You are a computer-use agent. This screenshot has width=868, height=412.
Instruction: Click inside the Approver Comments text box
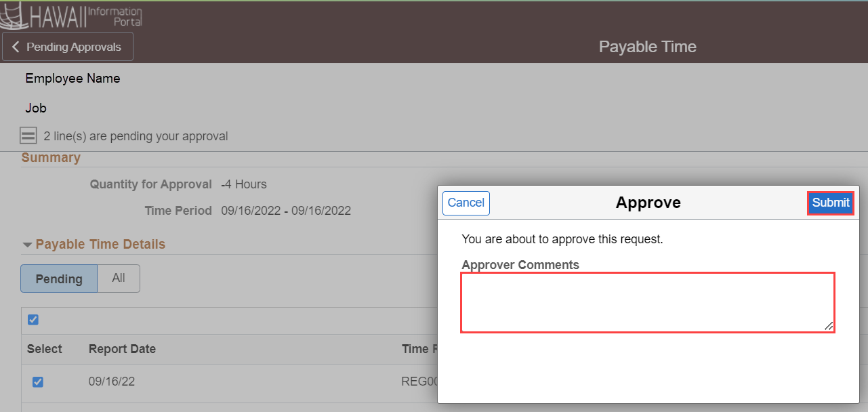648,302
